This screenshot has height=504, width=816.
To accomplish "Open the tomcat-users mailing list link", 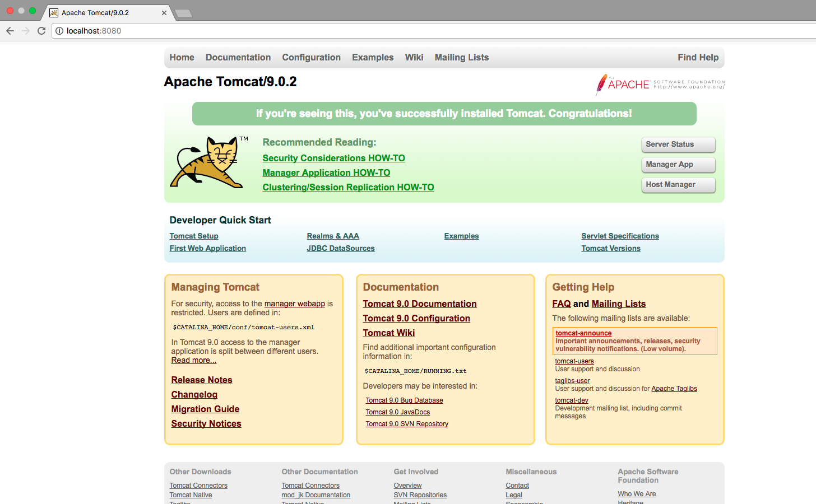I will pyautogui.click(x=574, y=361).
